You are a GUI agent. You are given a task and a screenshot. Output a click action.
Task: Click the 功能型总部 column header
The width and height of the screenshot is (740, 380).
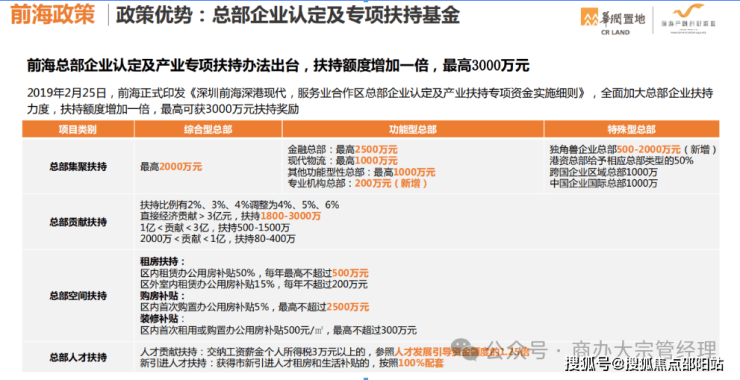pos(412,129)
